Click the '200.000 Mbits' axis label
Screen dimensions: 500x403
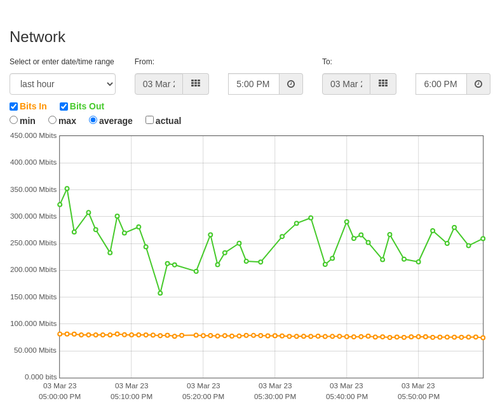click(33, 270)
